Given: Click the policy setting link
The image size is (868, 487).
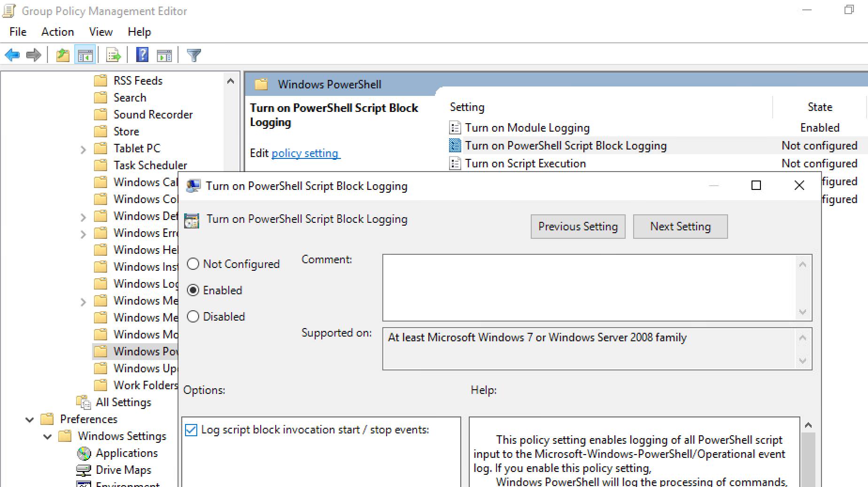Looking at the screenshot, I should point(305,153).
